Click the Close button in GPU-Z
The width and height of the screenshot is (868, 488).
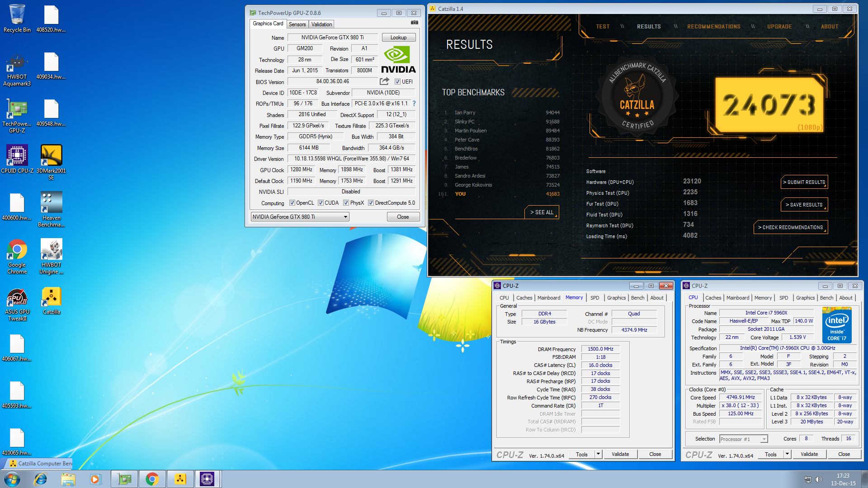[403, 217]
